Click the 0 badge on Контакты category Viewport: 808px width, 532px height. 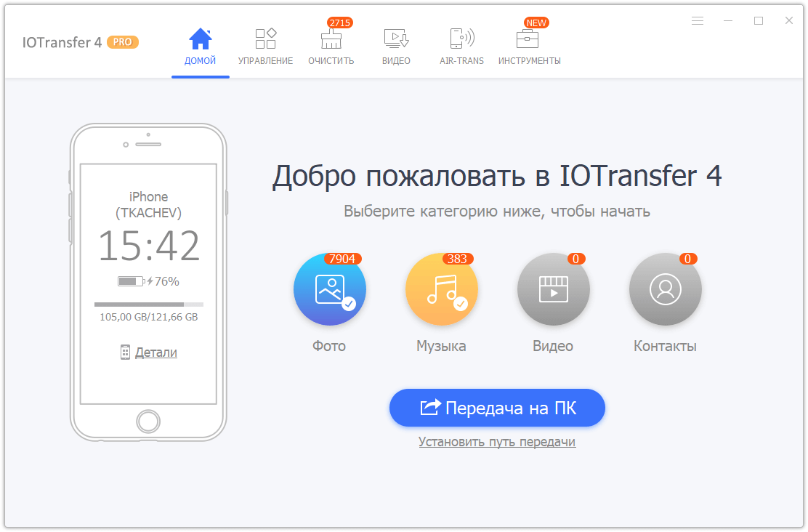688,259
